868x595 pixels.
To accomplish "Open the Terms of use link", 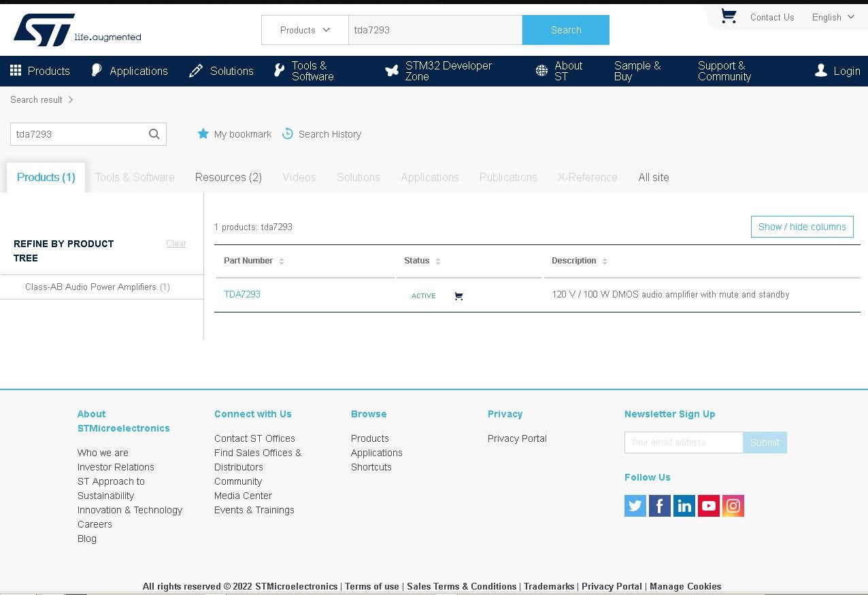I will point(372,586).
